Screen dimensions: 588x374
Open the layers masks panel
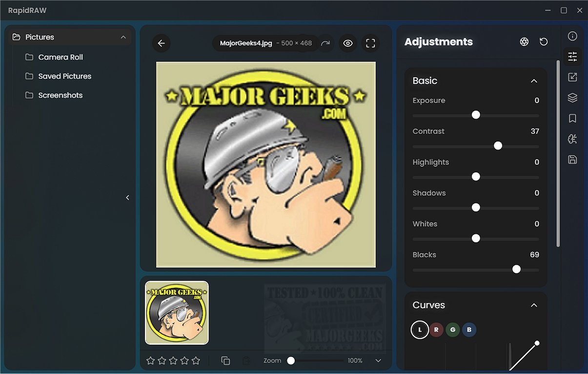[x=572, y=98]
